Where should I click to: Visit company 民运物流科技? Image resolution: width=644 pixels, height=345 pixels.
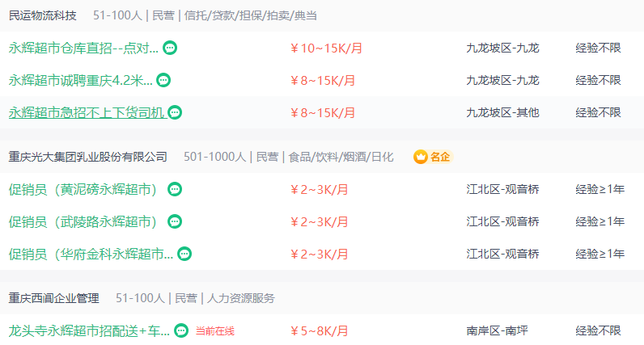[43, 15]
